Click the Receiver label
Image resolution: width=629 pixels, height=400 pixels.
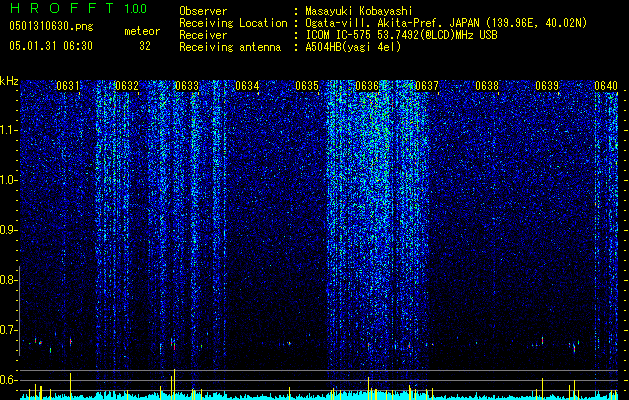point(203,35)
